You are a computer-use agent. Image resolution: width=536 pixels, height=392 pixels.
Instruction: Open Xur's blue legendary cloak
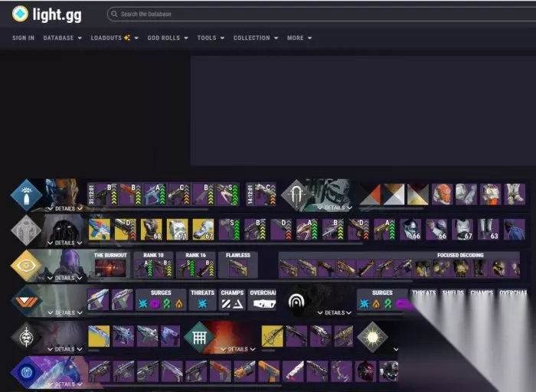pyautogui.click(x=515, y=230)
